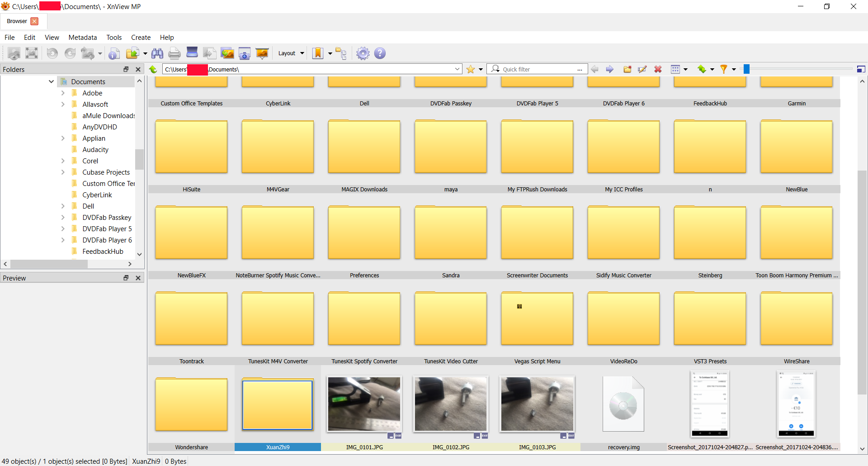Viewport: 868px width, 466px height.
Task: Open the filter funnel dropdown arrow
Action: tap(734, 69)
